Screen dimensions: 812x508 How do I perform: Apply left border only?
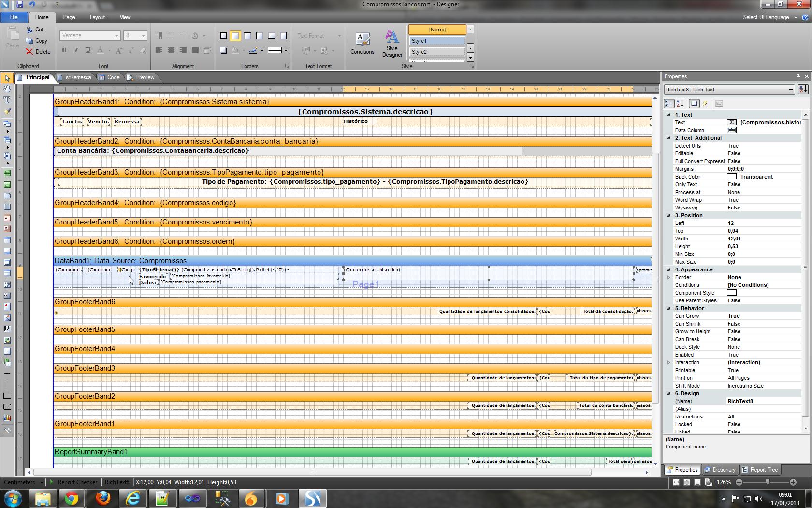pos(260,36)
